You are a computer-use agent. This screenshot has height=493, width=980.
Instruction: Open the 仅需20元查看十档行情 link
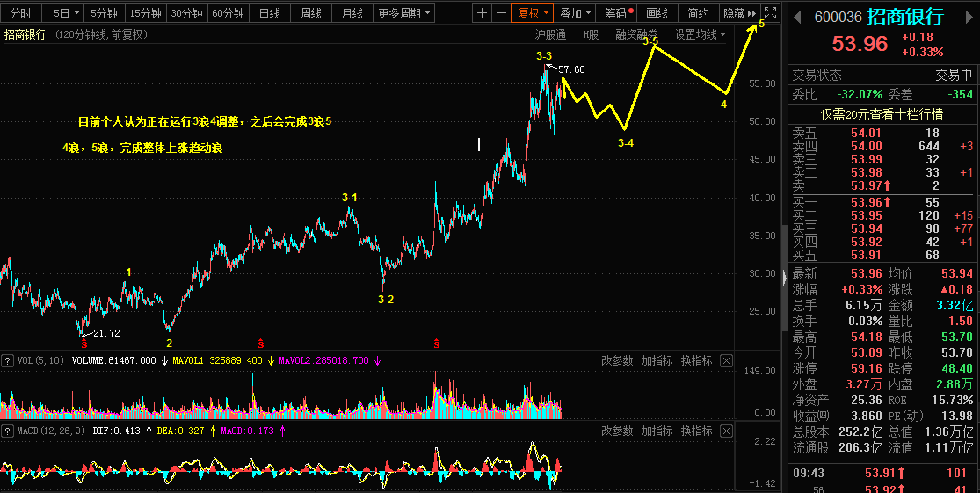click(x=882, y=114)
